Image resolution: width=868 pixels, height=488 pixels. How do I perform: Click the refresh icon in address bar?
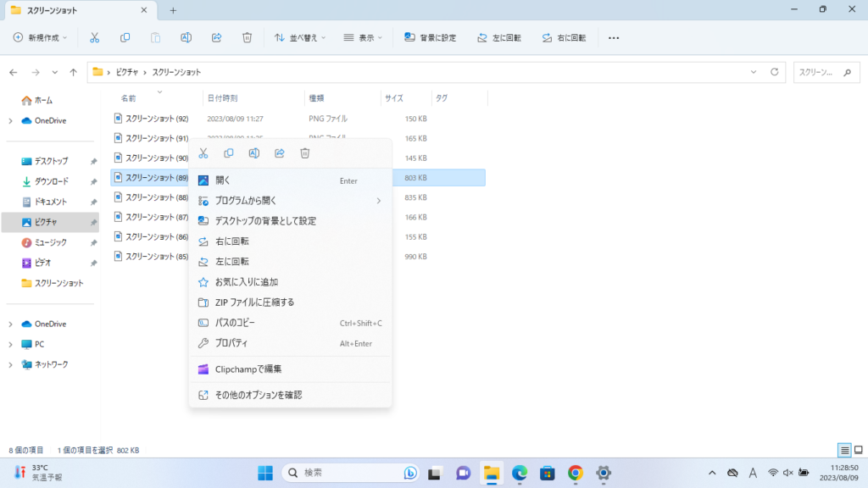pos(774,72)
